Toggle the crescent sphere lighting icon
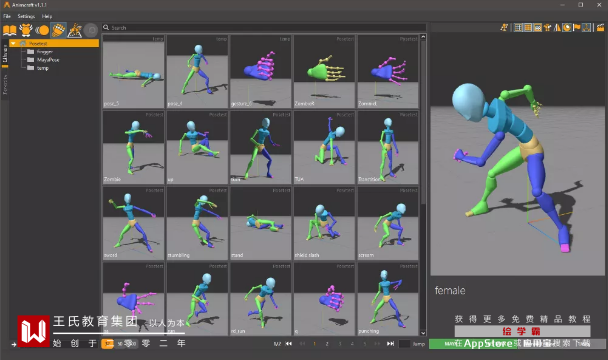 567,27
